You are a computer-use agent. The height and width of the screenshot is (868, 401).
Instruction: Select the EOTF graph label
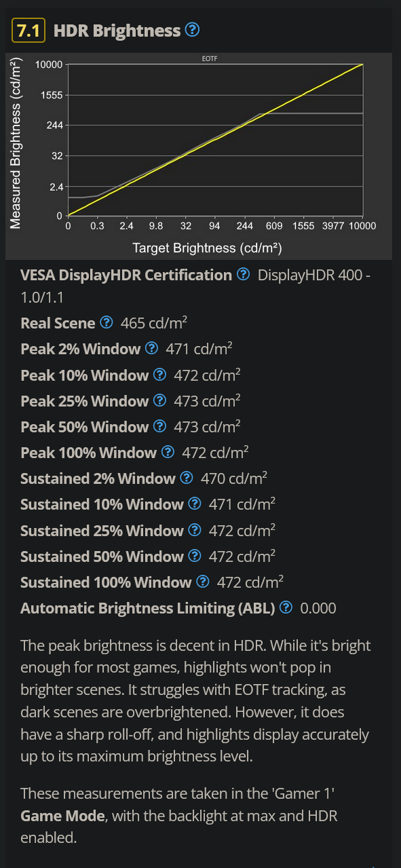click(210, 58)
